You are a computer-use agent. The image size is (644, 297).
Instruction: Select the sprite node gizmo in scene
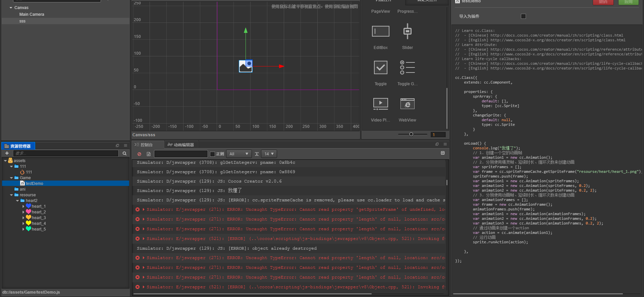(x=246, y=66)
